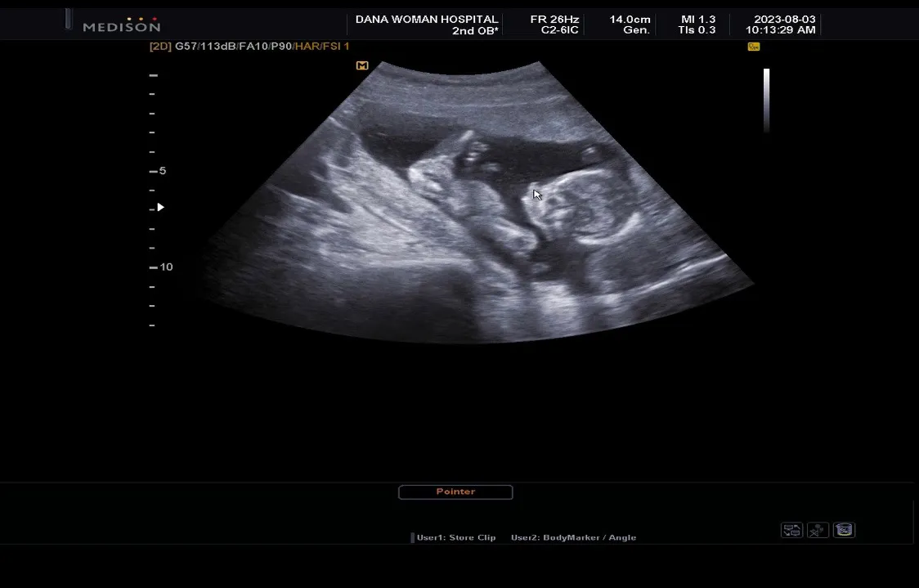
Task: Click the Pointer mode button
Action: 455,491
